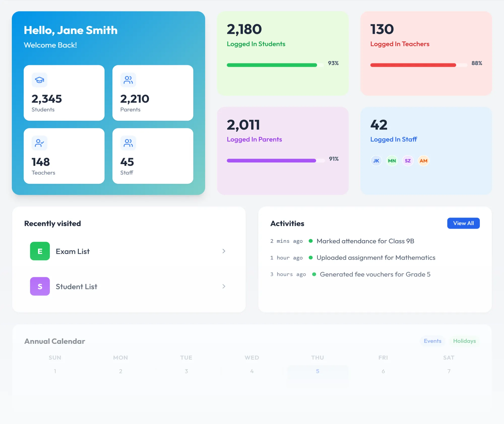Click the '130' logged in teachers count
This screenshot has width=504, height=424.
(x=382, y=29)
